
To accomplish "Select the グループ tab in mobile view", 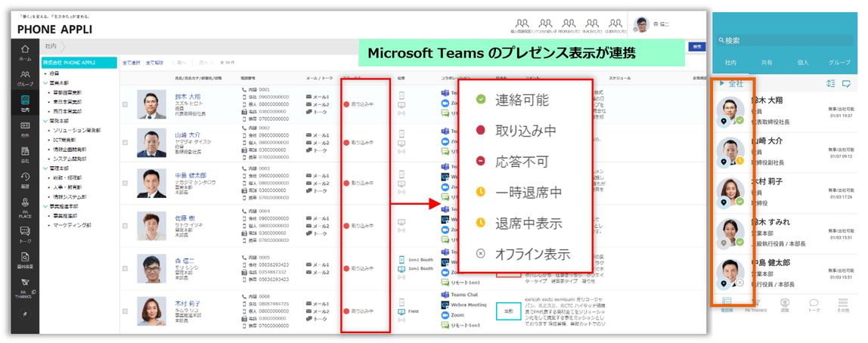I will (x=839, y=63).
